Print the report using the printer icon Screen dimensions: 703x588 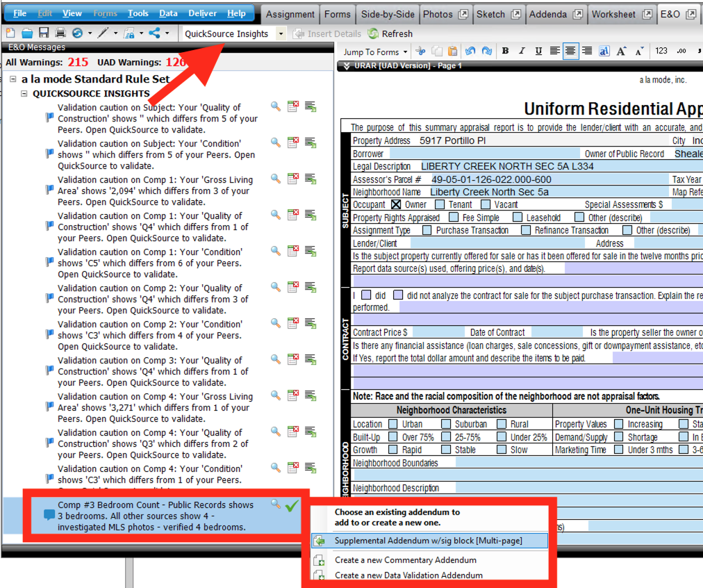coord(60,33)
